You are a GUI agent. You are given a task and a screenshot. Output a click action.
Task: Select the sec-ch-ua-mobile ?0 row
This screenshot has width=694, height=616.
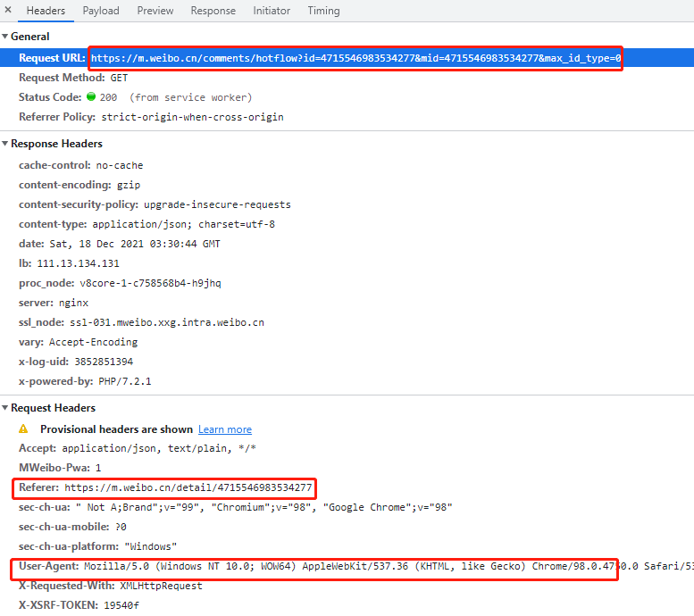72,527
